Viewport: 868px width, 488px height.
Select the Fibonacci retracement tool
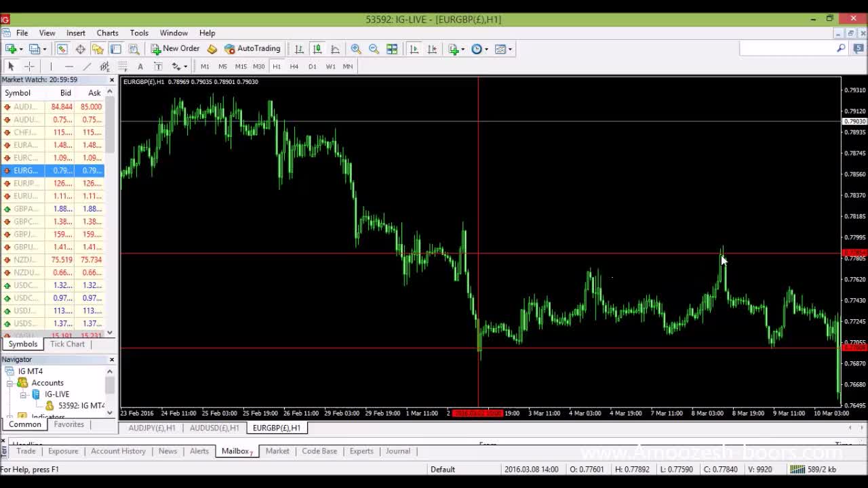(x=123, y=66)
